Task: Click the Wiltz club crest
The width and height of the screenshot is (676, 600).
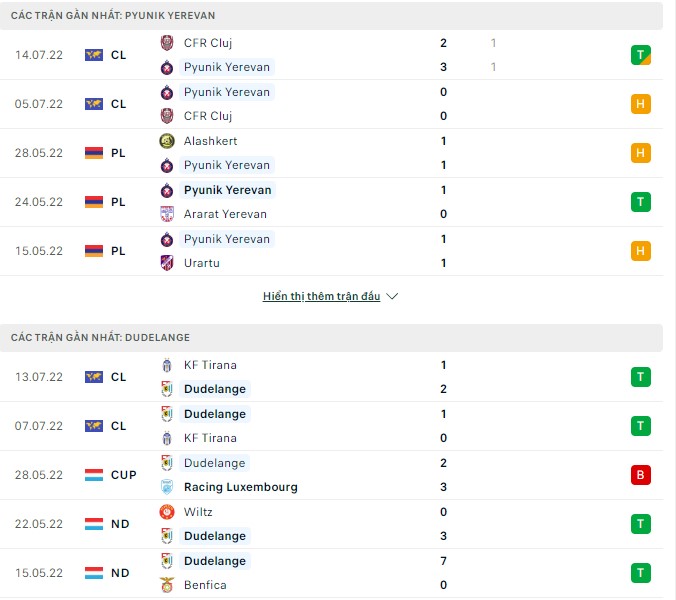Action: click(167, 512)
